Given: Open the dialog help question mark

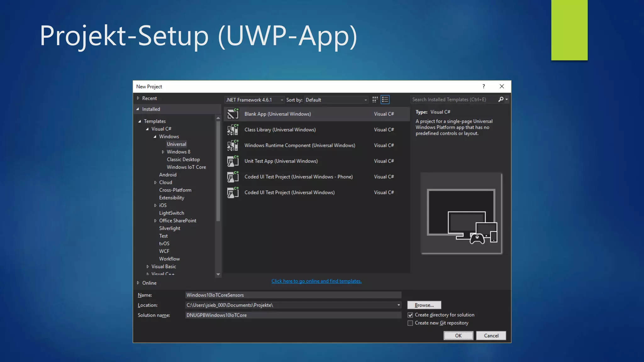Looking at the screenshot, I should [x=484, y=86].
